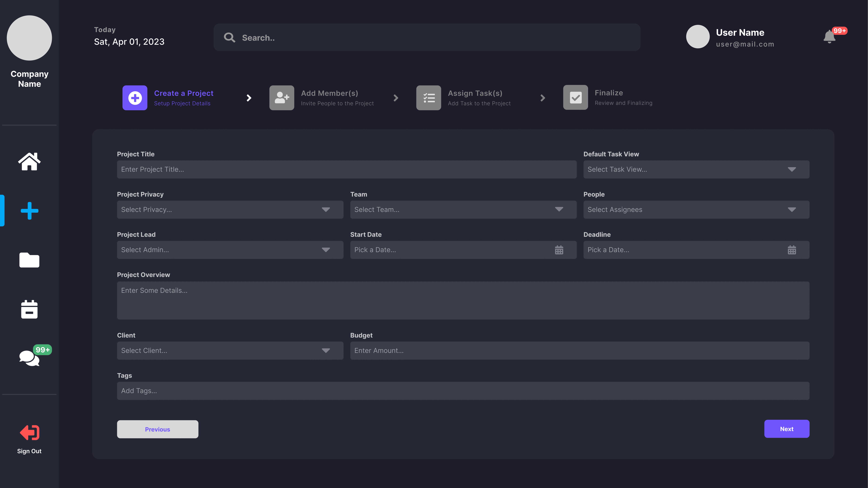Open the calendar icon in sidebar
Viewport: 868px width, 488px height.
click(x=29, y=309)
